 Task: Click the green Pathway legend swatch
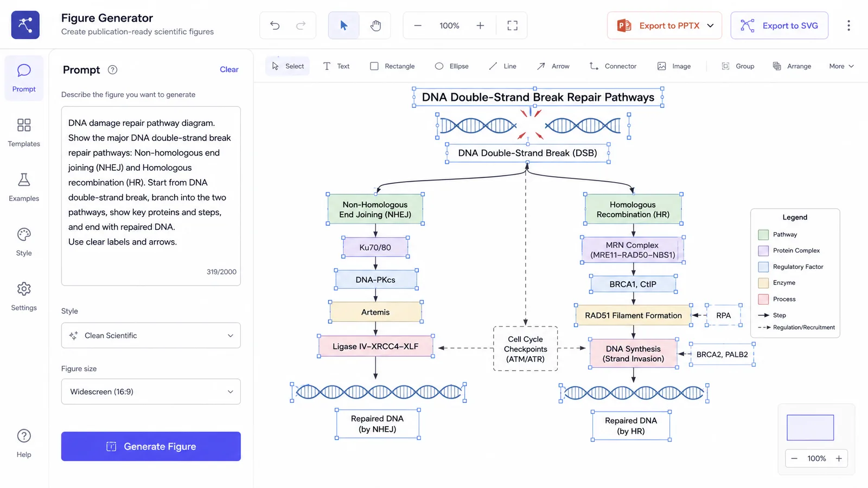tap(763, 235)
